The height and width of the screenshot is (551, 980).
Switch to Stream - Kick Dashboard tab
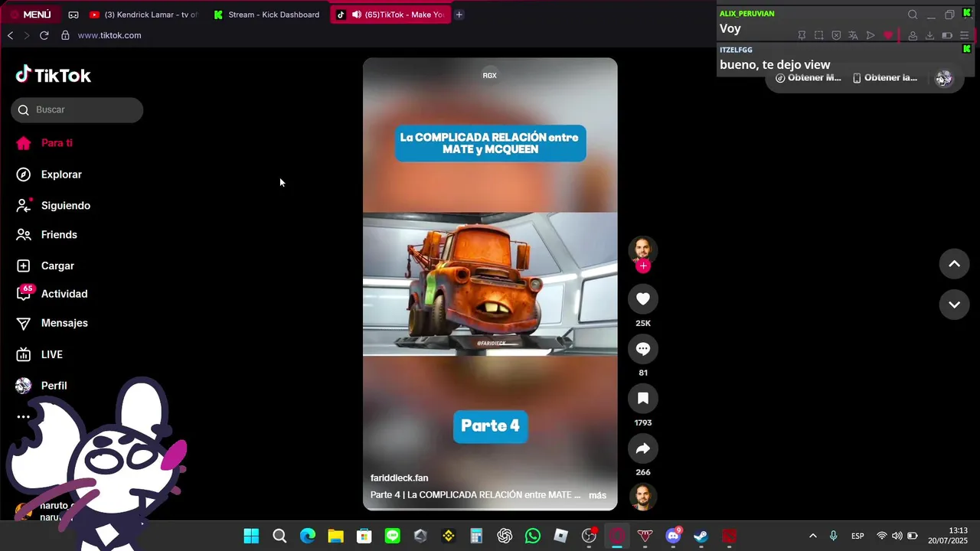coord(266,15)
